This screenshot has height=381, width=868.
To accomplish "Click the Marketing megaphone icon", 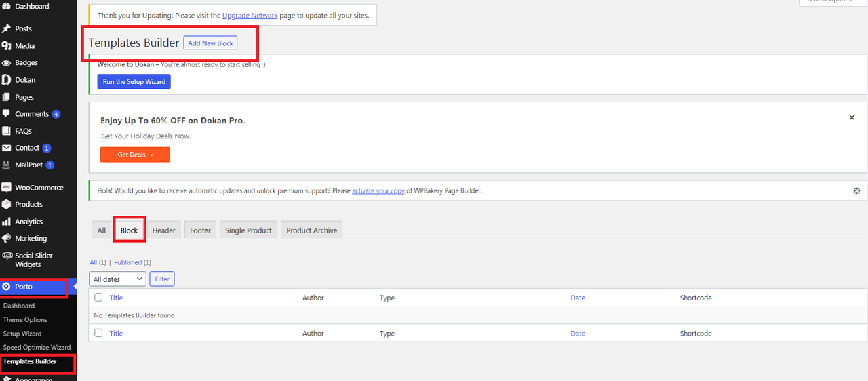I will (6, 239).
